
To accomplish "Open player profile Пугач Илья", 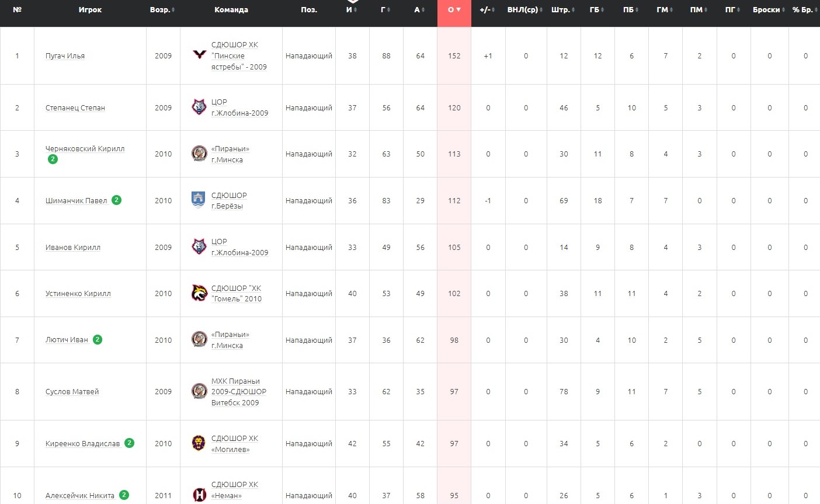I will pyautogui.click(x=65, y=56).
